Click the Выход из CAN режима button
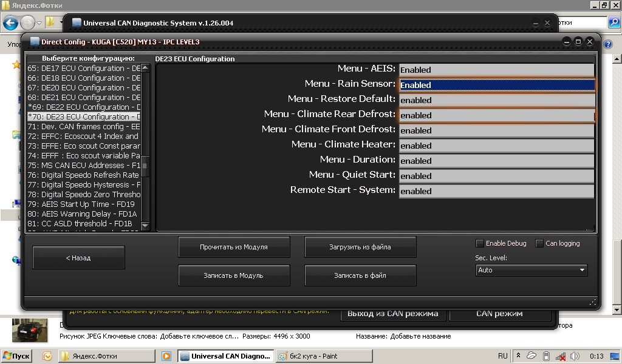The height and width of the screenshot is (364, 622). (x=393, y=313)
